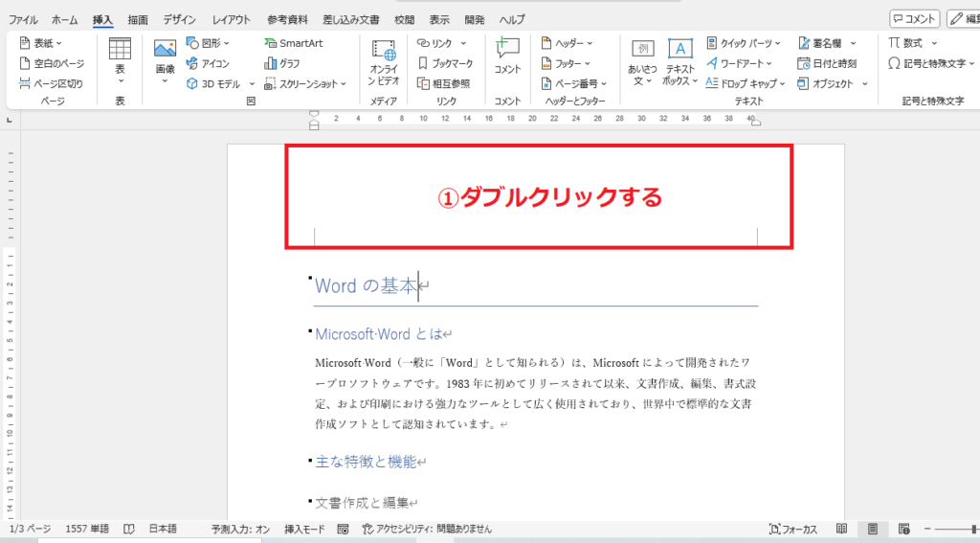Screen dimensions: 980x543
Task: Click the 1/3 ページ page indicator
Action: 30,530
